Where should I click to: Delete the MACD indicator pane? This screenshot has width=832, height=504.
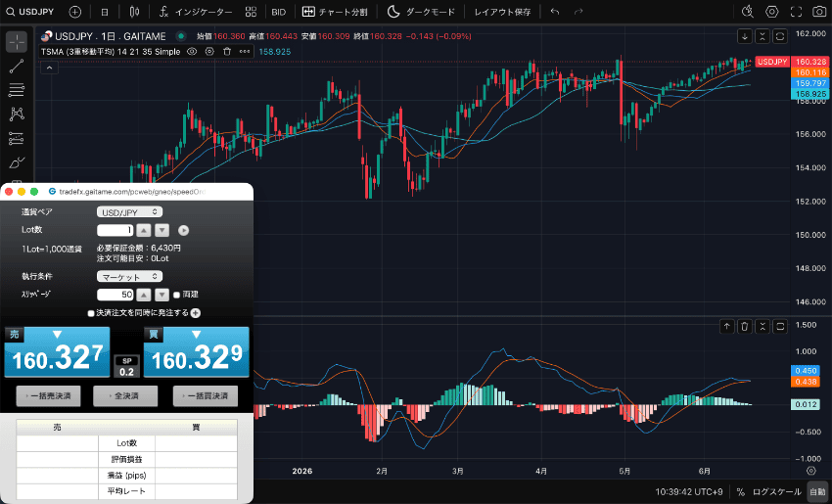745,326
